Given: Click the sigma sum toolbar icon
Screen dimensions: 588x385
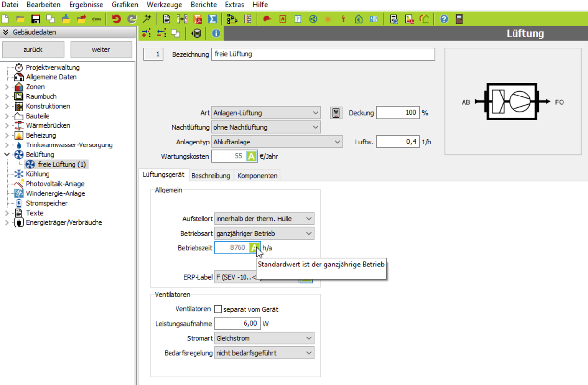Looking at the screenshot, I should click(x=213, y=19).
